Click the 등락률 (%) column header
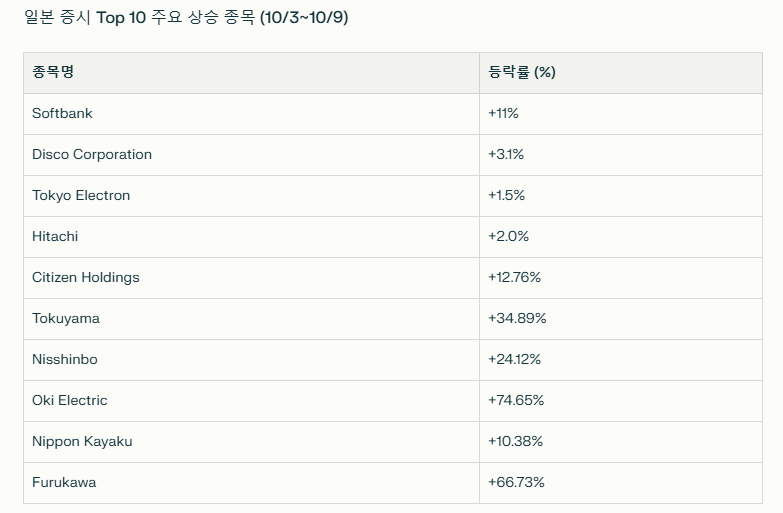The width and height of the screenshot is (783, 513). click(521, 72)
